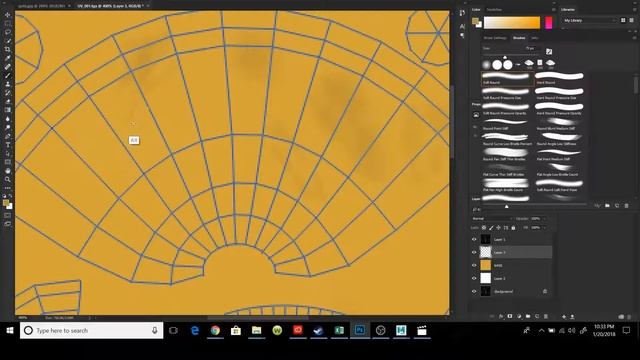
Task: Choose the Soft Round brush preset
Action: click(x=507, y=78)
